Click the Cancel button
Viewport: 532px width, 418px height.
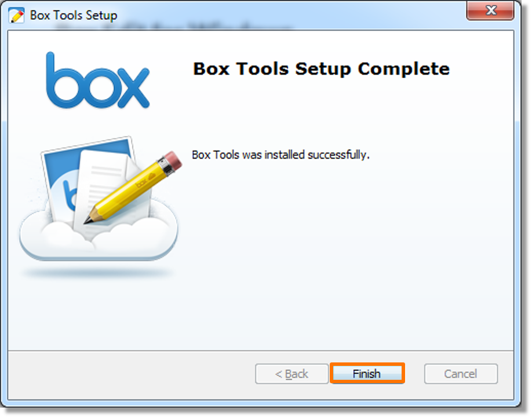(461, 373)
